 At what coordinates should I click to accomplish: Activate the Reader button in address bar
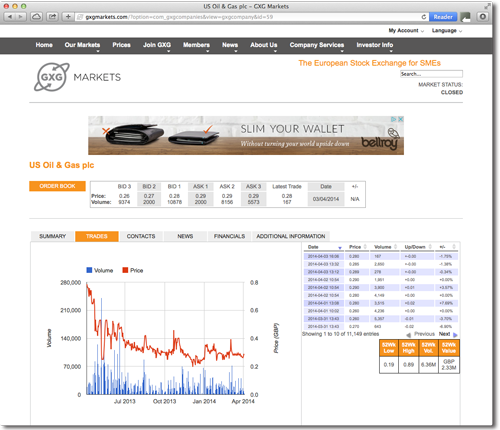pyautogui.click(x=443, y=17)
